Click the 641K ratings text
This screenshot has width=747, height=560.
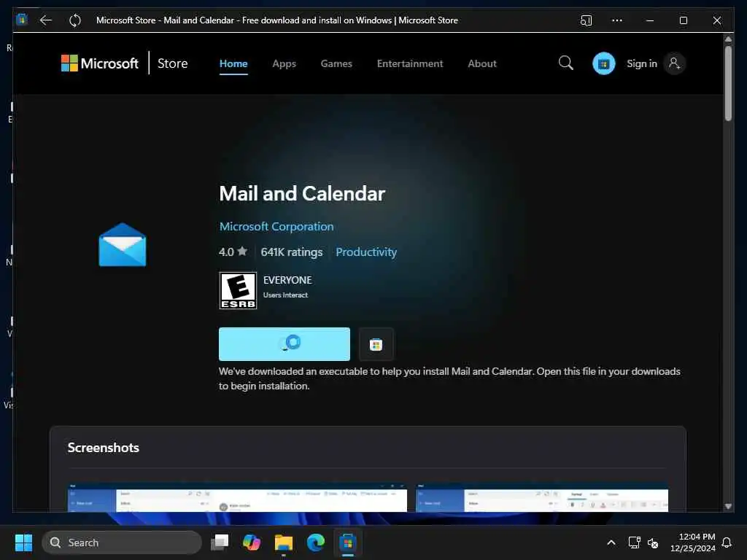pyautogui.click(x=292, y=252)
